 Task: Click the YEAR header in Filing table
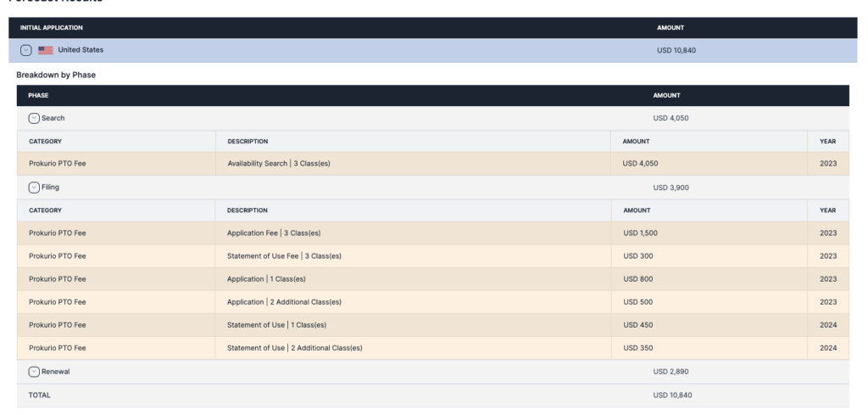827,210
